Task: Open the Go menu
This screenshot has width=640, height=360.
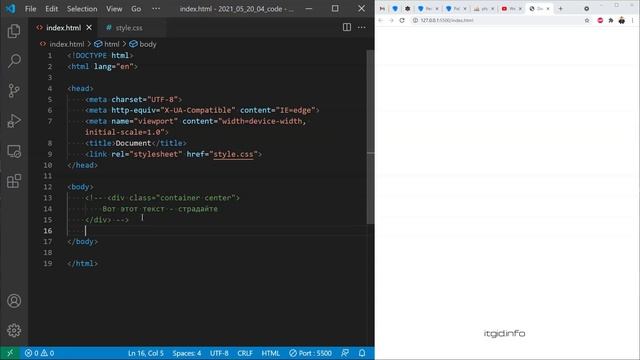Action: [136, 9]
